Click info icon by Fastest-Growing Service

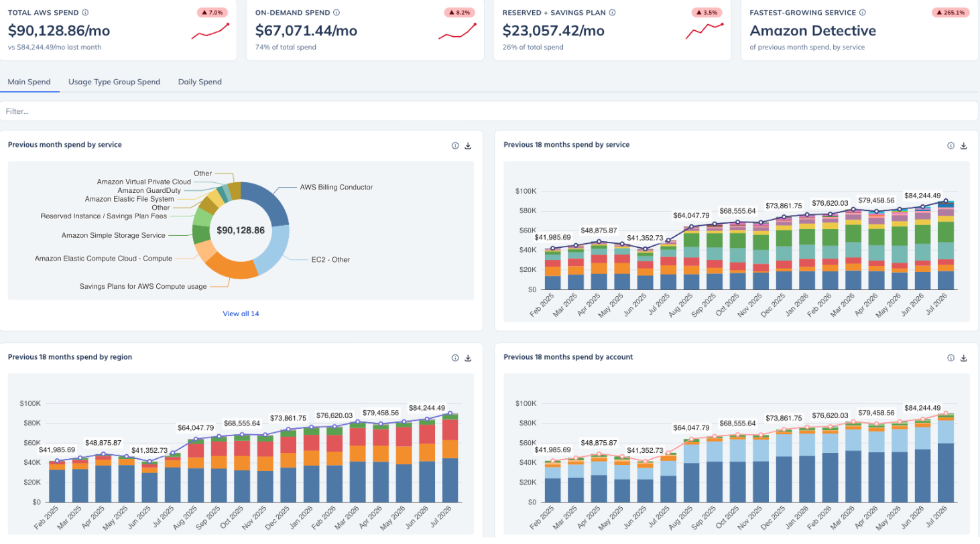click(862, 13)
